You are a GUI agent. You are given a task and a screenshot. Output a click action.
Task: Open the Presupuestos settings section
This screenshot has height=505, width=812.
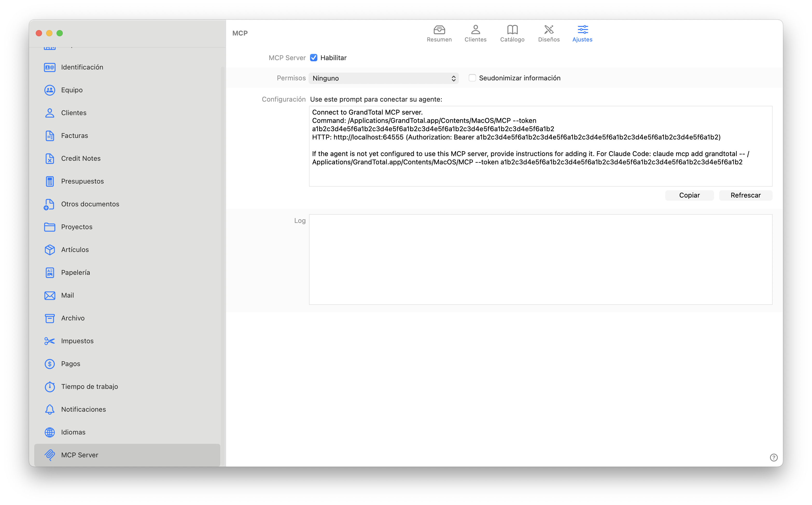[127, 181]
